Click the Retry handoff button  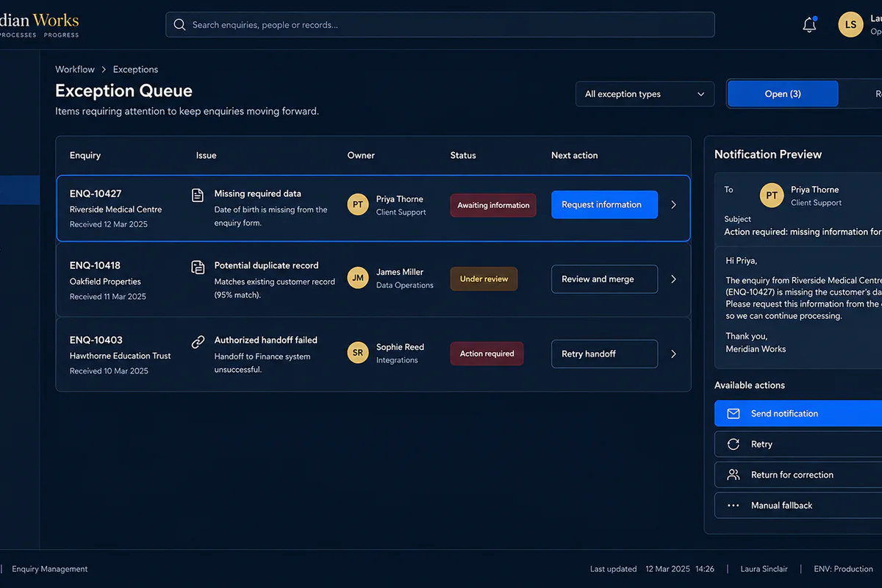[604, 354]
